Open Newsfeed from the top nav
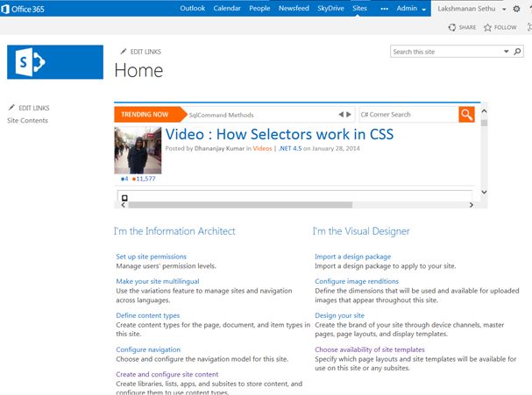The image size is (532, 395). click(294, 8)
